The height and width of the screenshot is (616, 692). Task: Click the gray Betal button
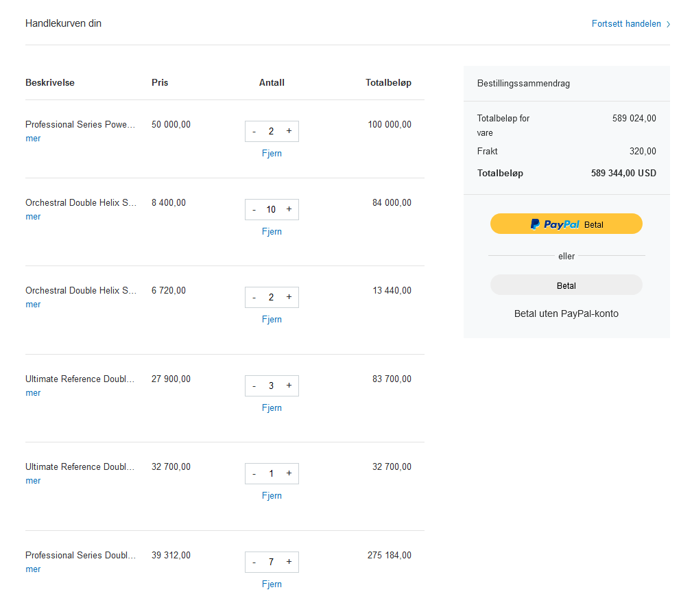coord(566,285)
